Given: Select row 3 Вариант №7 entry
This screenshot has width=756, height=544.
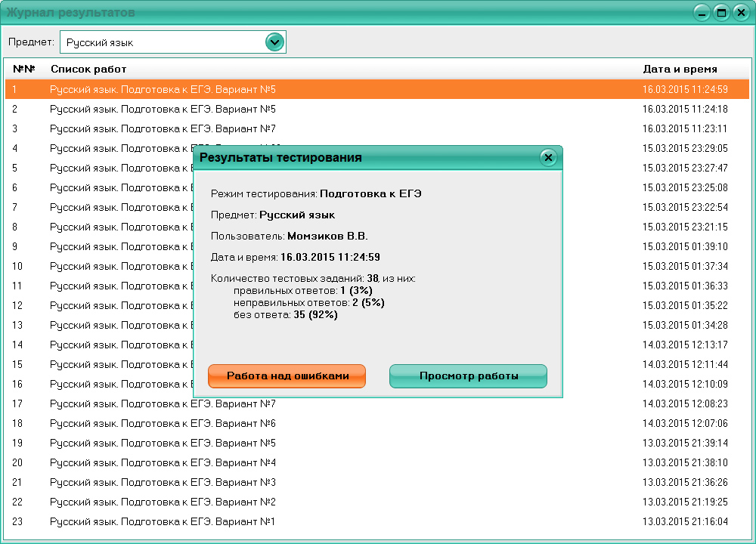Looking at the screenshot, I should tap(377, 128).
